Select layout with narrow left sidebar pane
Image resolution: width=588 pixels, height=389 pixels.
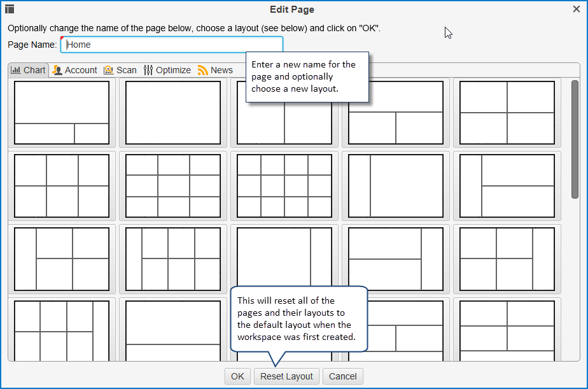(x=396, y=186)
